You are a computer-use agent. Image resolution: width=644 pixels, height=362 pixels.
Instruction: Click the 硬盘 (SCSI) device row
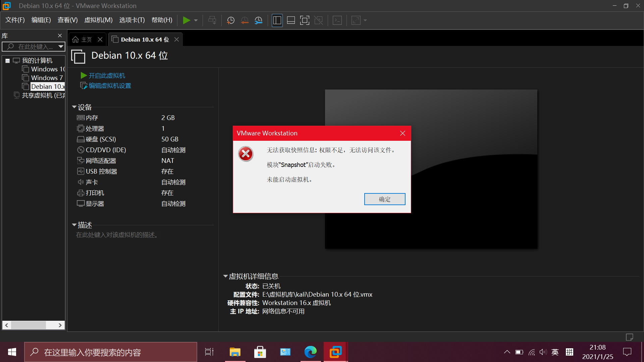[x=145, y=139]
